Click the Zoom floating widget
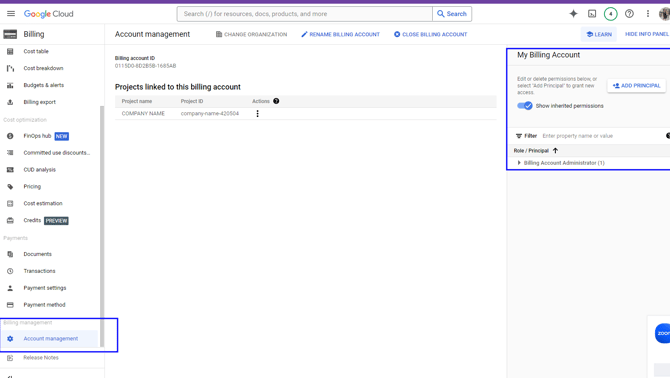This screenshot has width=670, height=378. point(663,333)
